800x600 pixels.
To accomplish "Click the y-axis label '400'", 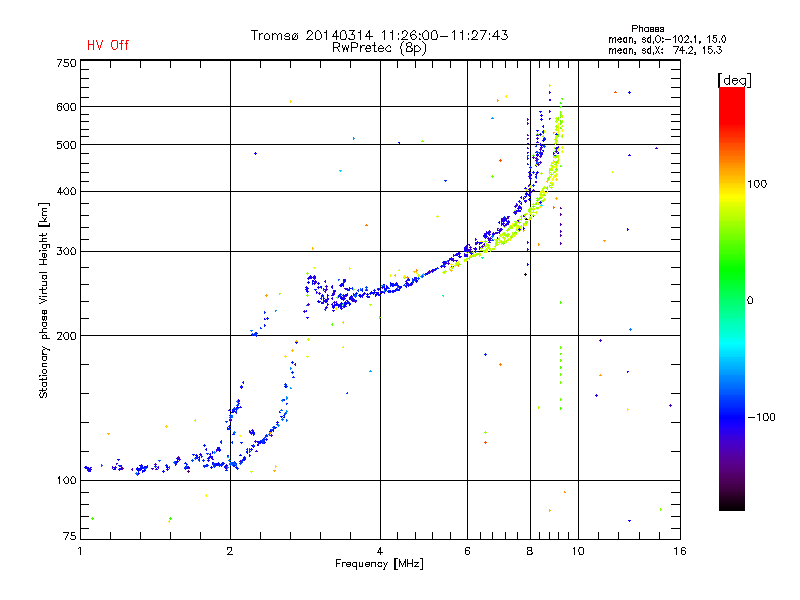I will point(66,191).
